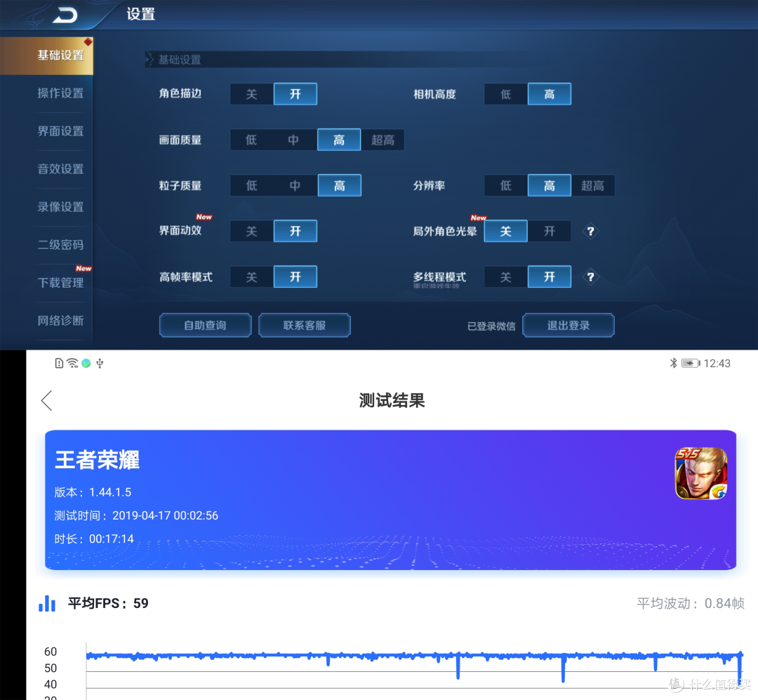This screenshot has height=700, width=758.
Task: Go back using the test results chevron
Action: pos(46,401)
